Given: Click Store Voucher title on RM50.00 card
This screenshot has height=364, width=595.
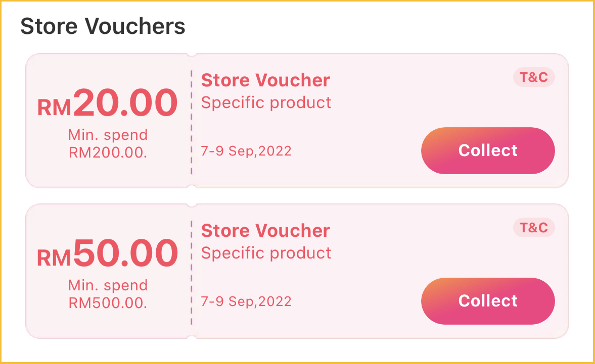Looking at the screenshot, I should click(265, 231).
